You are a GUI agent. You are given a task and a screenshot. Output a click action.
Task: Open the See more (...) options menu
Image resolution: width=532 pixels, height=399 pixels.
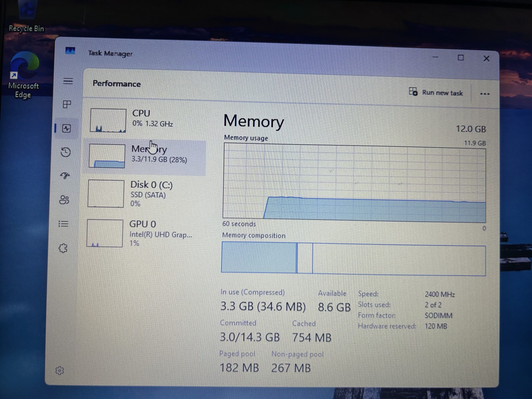484,94
